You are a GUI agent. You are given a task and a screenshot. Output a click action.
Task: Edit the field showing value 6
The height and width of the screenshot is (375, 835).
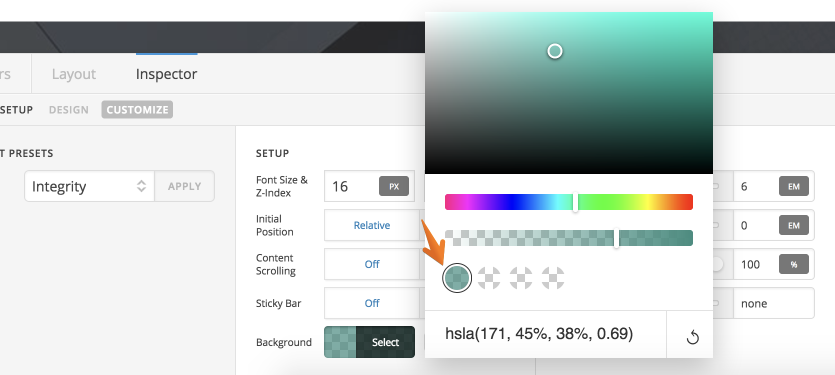(x=756, y=186)
